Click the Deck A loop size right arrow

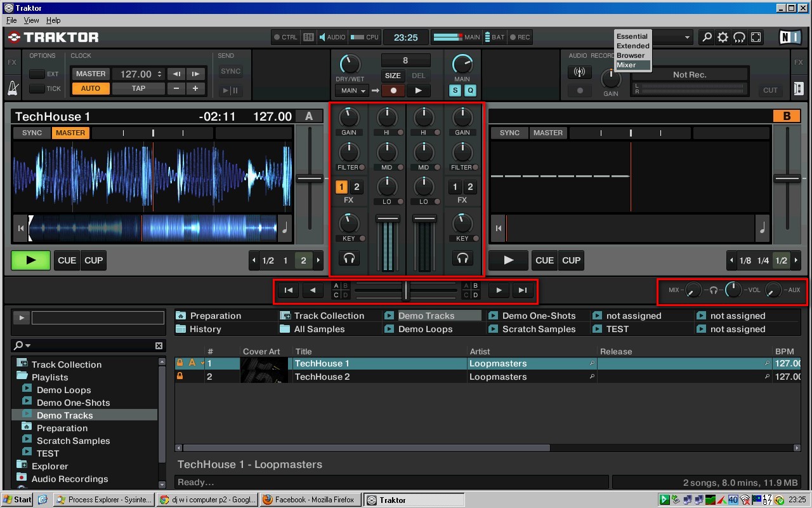point(318,260)
